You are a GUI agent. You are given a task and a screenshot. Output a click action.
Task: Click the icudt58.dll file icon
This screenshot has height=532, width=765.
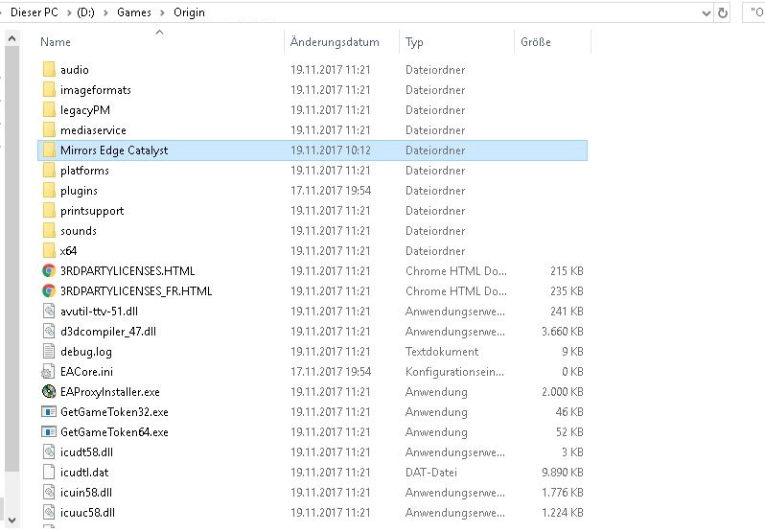point(49,452)
